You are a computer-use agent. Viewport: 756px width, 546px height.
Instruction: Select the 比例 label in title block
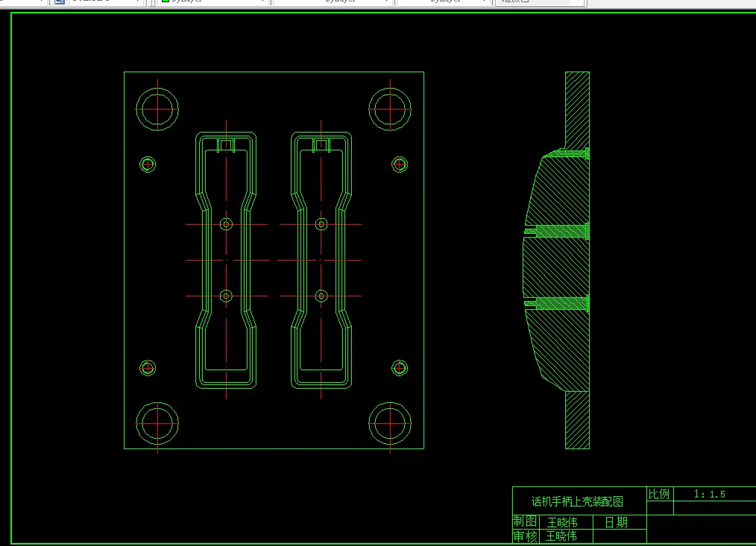click(659, 494)
